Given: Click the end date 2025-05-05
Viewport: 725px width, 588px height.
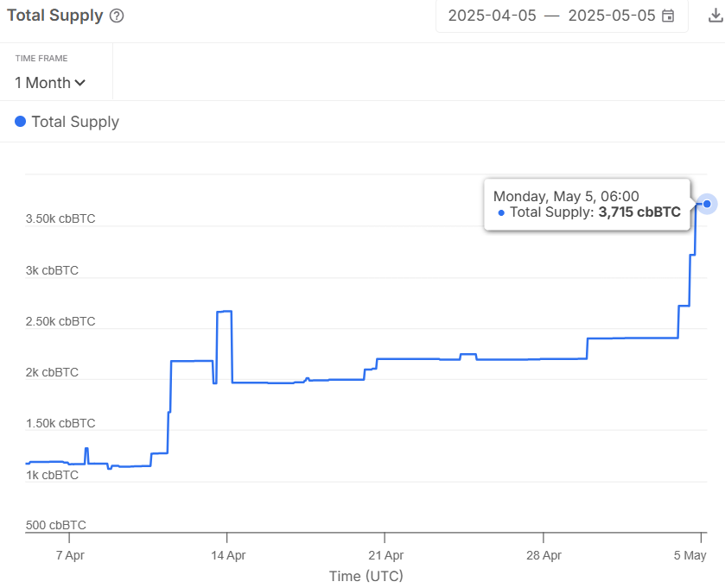Looking at the screenshot, I should [x=611, y=16].
